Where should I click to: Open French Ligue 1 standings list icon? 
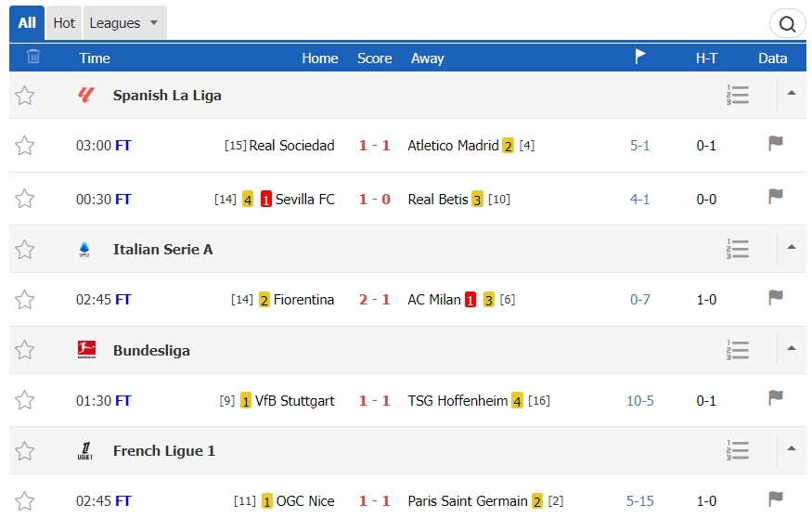tap(738, 450)
